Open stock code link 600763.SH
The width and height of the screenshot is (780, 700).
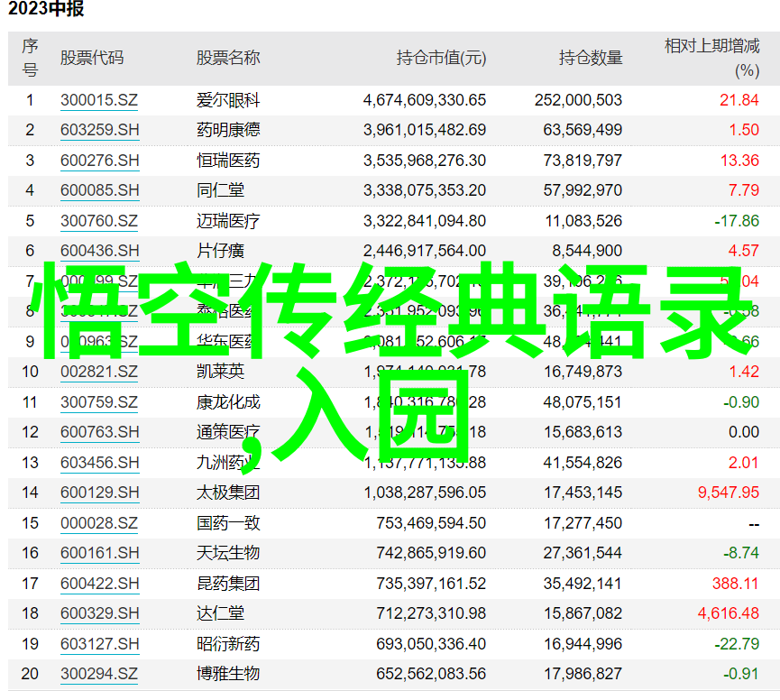(99, 432)
